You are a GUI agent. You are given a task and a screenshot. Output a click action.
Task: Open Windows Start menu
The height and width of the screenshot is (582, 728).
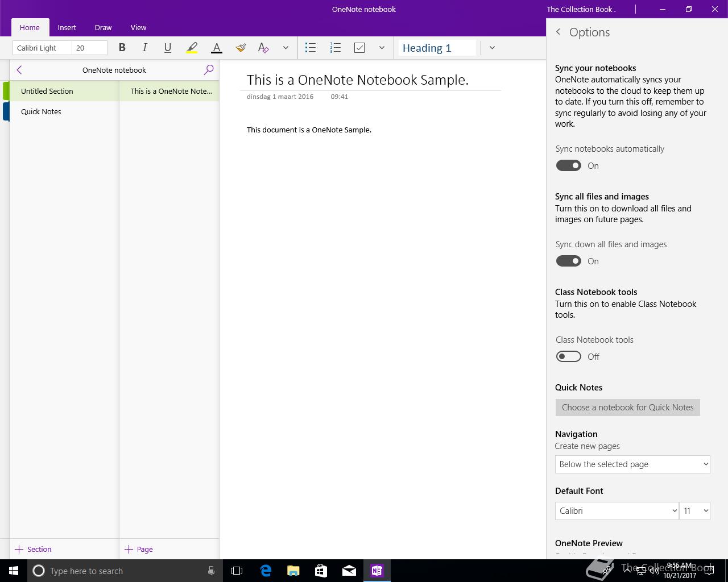point(14,571)
